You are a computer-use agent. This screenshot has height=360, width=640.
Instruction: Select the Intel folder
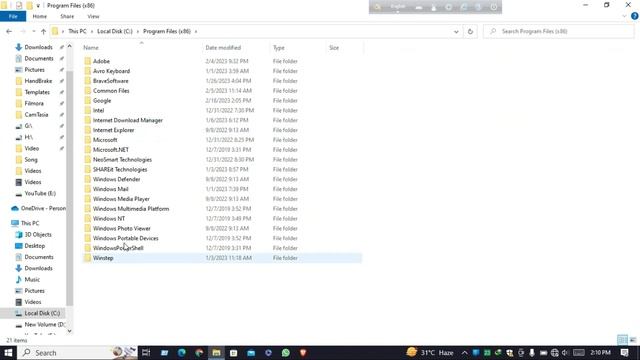[x=98, y=110]
